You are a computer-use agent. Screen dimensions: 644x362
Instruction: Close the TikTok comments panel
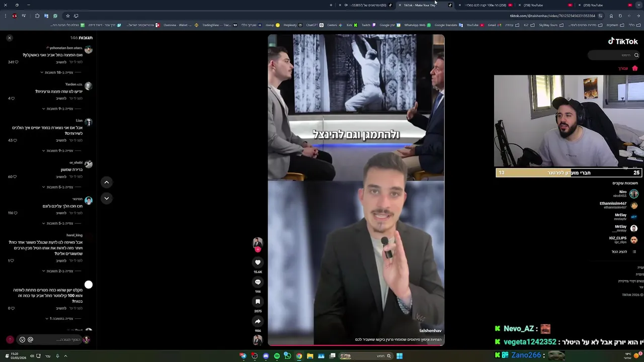[x=9, y=38]
